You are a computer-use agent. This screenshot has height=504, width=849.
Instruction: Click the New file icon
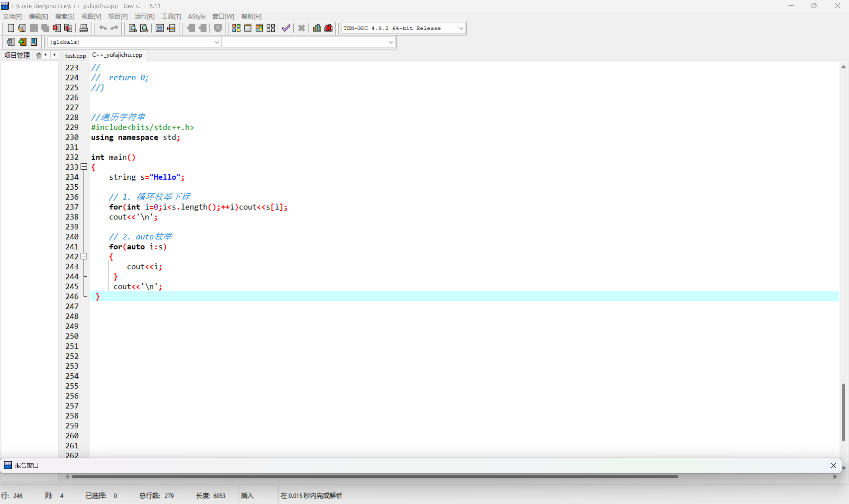pos(11,28)
